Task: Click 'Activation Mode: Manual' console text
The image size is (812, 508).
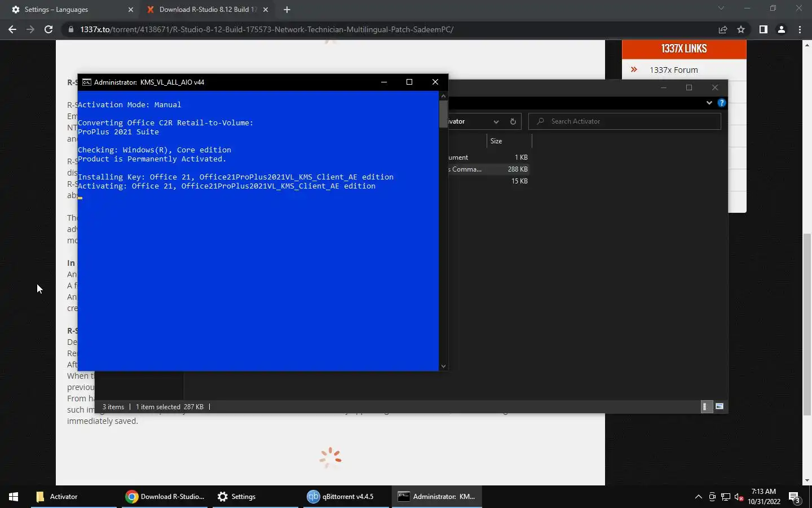Action: coord(129,105)
